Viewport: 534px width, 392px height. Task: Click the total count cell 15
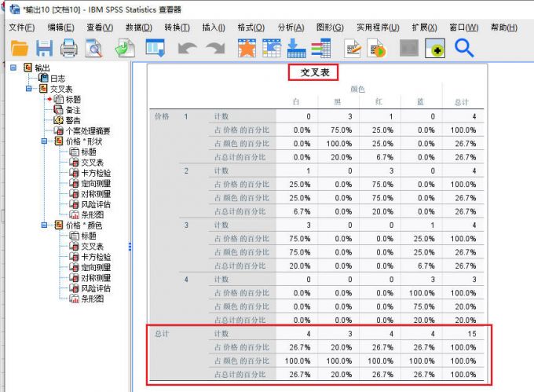(472, 334)
